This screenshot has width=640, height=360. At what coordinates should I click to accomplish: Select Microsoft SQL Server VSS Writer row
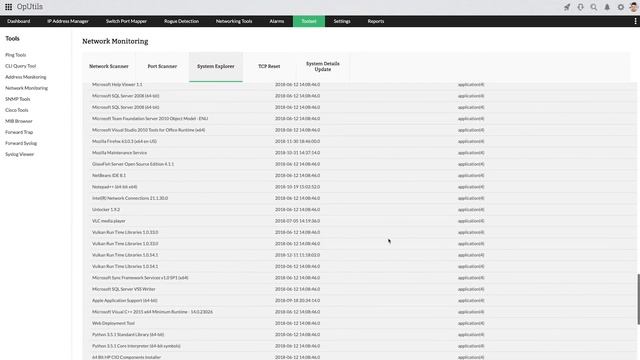click(x=360, y=289)
